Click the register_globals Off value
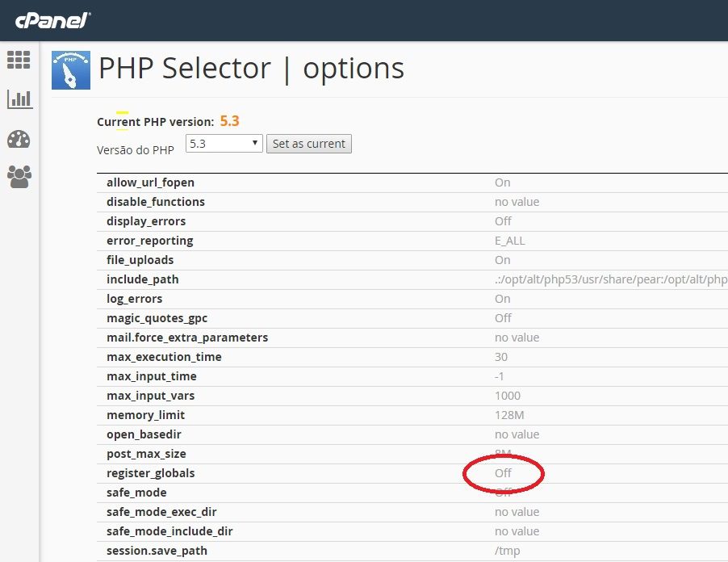Viewport: 728px width, 562px height. [x=503, y=473]
